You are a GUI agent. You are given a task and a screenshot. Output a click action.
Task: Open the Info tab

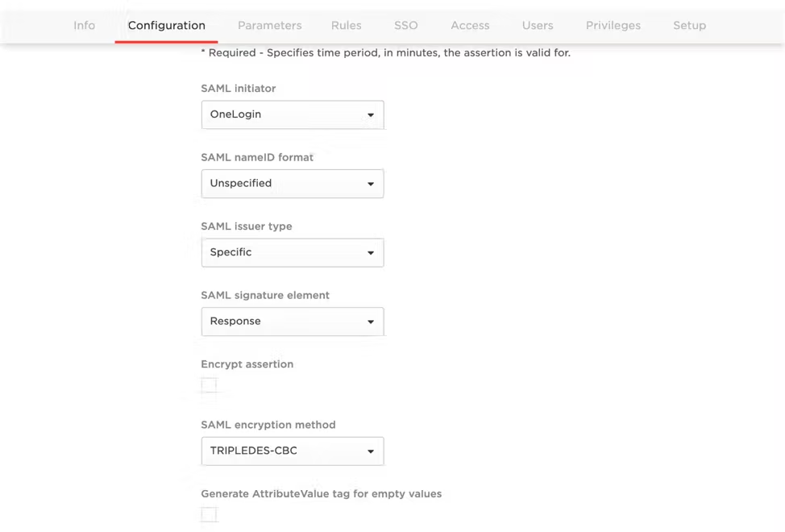tap(84, 26)
